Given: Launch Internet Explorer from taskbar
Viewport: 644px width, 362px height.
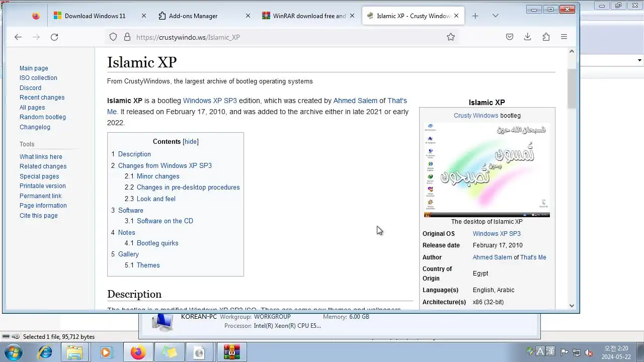Looking at the screenshot, I should (45, 352).
